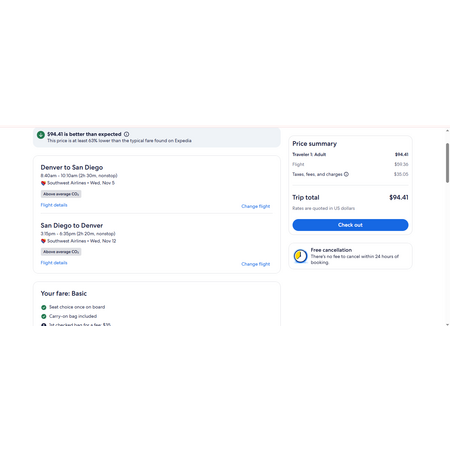Viewport: 450px width, 450px height.
Task: Click the scrollbar down arrow
Action: click(447, 324)
